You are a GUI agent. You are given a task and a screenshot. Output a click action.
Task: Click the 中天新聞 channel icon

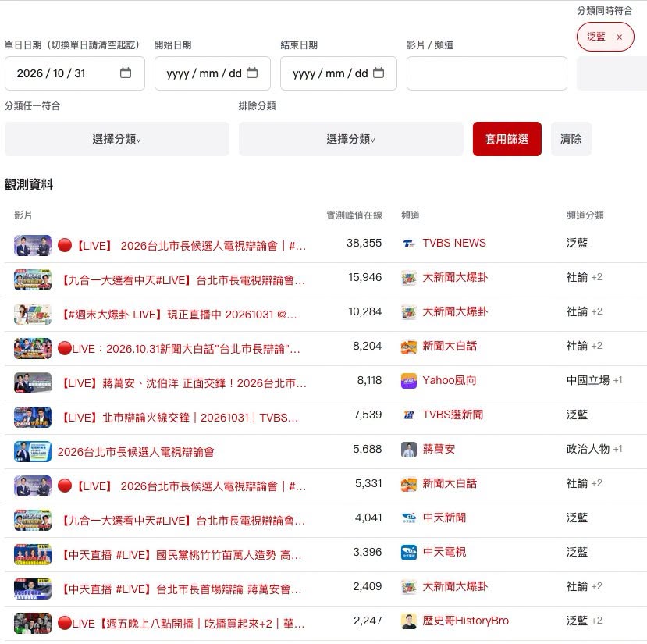408,518
